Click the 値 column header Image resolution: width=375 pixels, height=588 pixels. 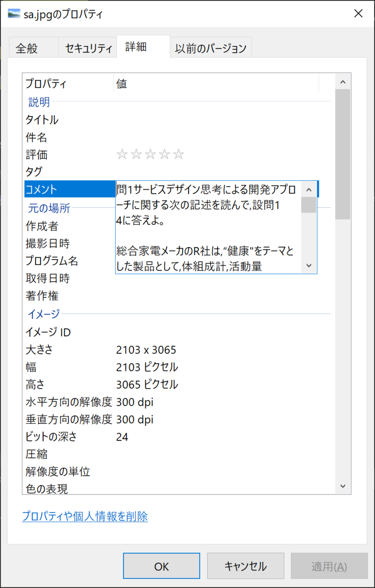[x=216, y=84]
